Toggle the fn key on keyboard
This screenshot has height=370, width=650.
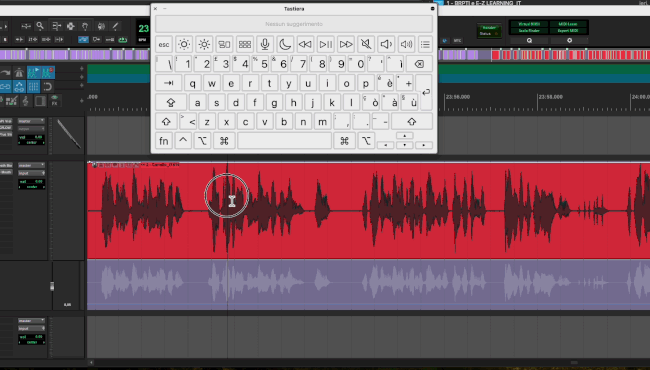(164, 141)
